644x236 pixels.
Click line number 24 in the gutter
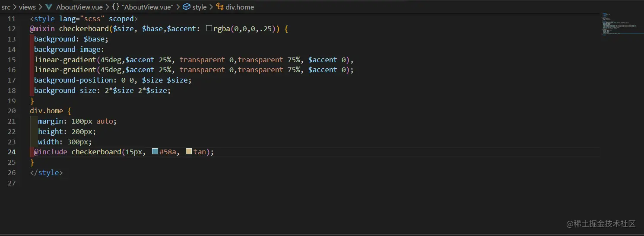click(x=12, y=152)
